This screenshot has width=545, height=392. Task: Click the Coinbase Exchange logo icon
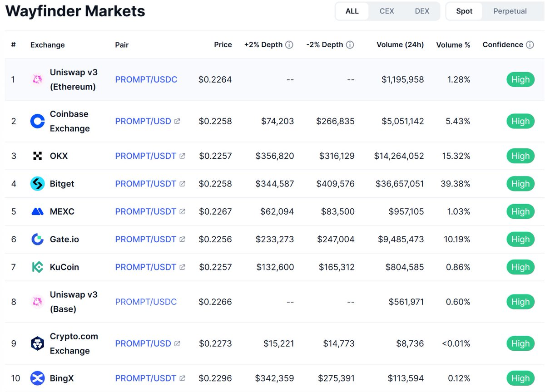click(x=37, y=121)
